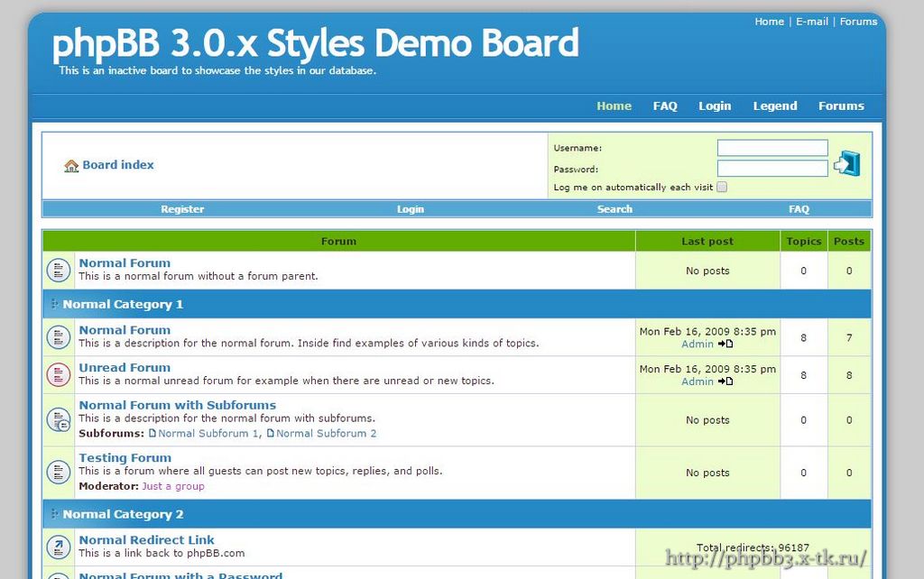Open Home in the main navigation bar
The image size is (924, 579).
(614, 106)
